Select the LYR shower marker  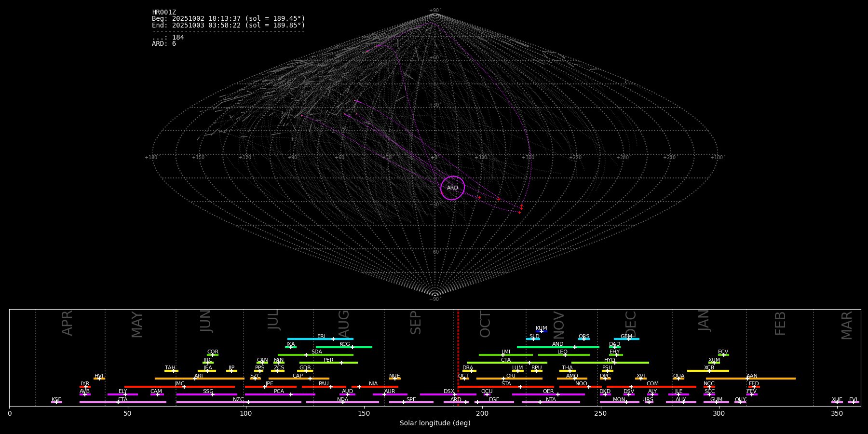(85, 387)
